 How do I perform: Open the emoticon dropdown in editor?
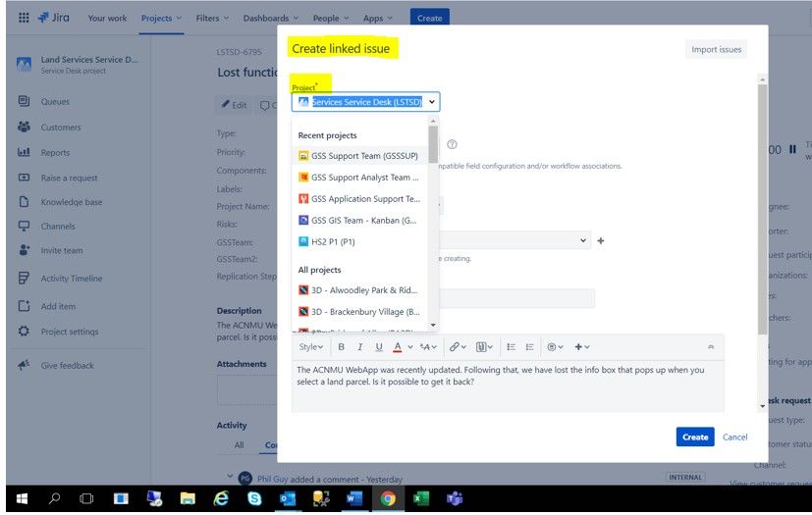tap(555, 347)
